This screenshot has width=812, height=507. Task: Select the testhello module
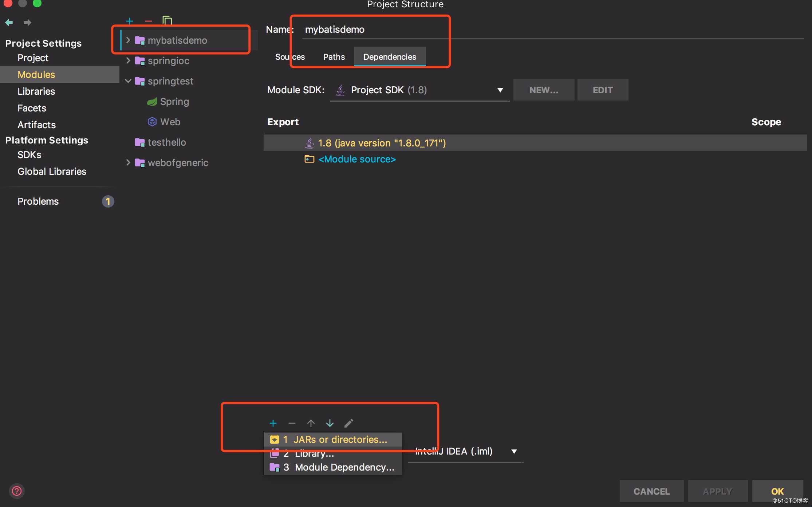pos(167,142)
